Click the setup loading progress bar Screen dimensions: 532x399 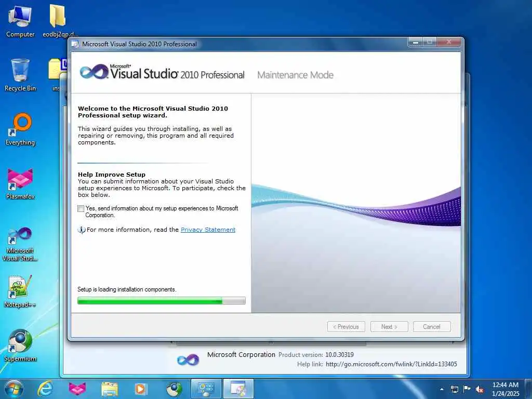coord(162,301)
